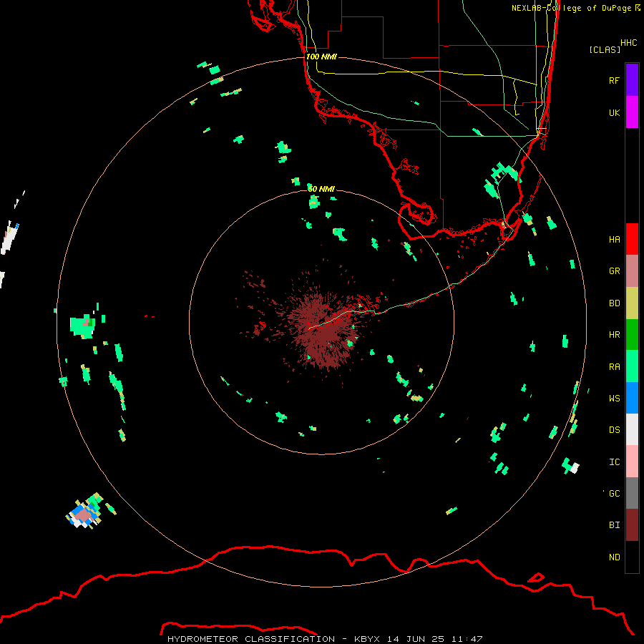Click the BI legend label
This screenshot has width=644, height=644.
614,525
